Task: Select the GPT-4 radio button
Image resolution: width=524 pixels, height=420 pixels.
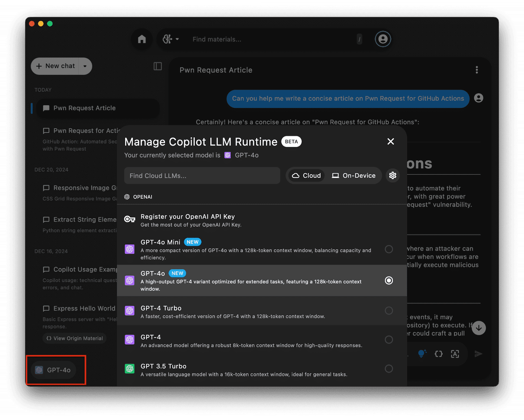Action: point(389,340)
